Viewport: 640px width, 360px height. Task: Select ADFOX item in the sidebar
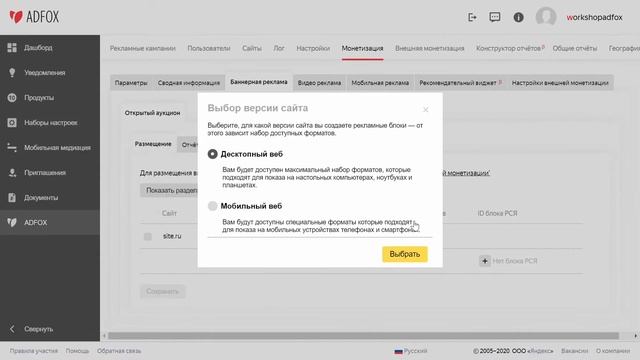coord(50,222)
